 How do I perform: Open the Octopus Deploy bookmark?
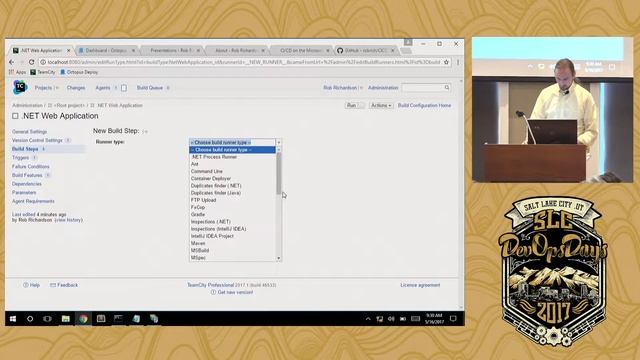[x=79, y=72]
